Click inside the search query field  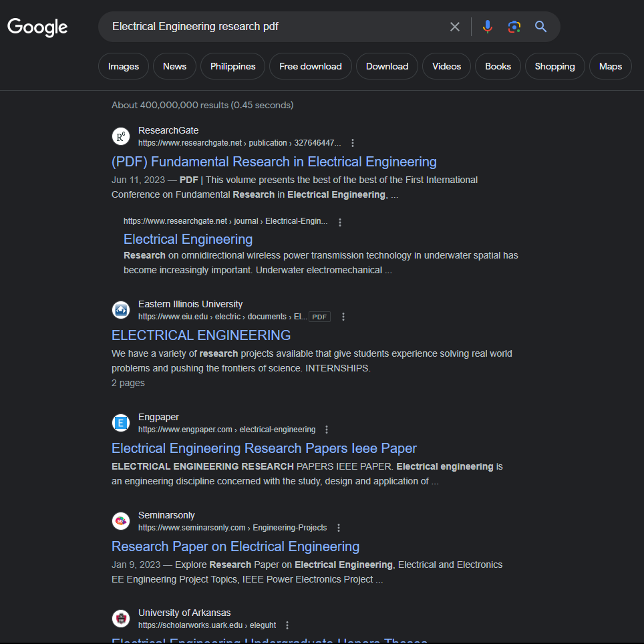[x=275, y=27]
